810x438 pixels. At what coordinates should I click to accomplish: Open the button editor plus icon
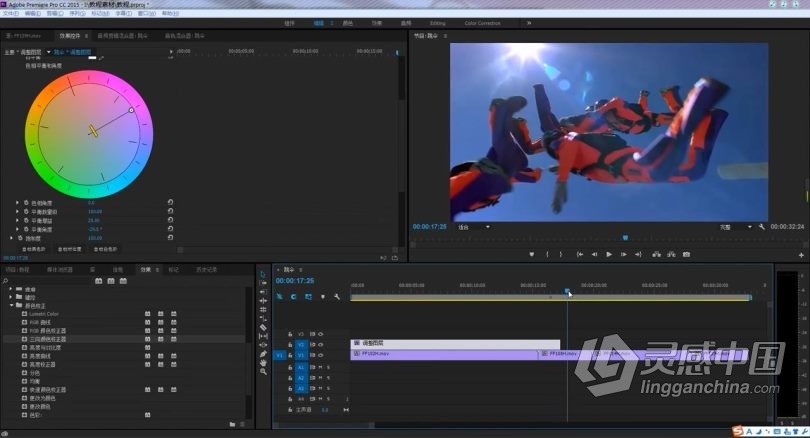tap(801, 255)
